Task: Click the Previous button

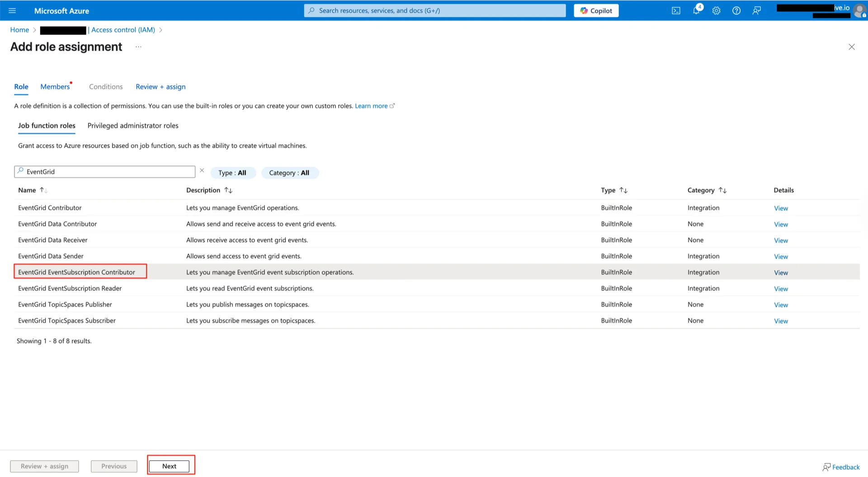Action: tap(114, 466)
